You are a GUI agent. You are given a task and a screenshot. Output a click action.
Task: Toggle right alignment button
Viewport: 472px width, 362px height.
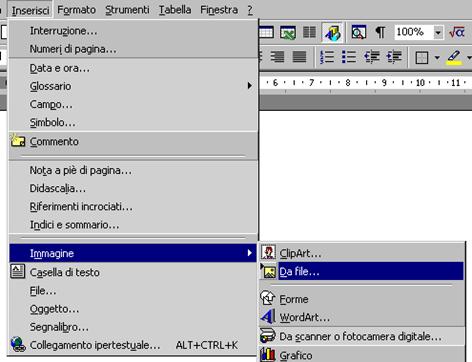(x=277, y=57)
